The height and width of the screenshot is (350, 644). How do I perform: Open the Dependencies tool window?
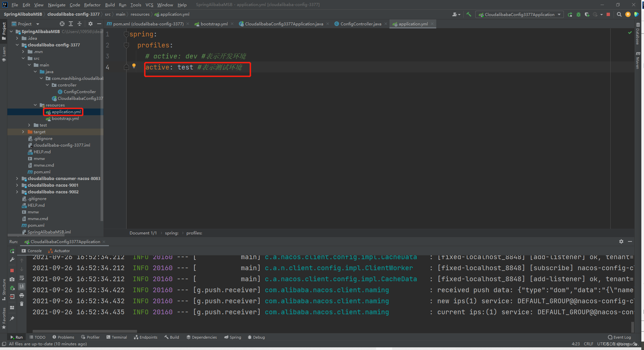(202, 337)
